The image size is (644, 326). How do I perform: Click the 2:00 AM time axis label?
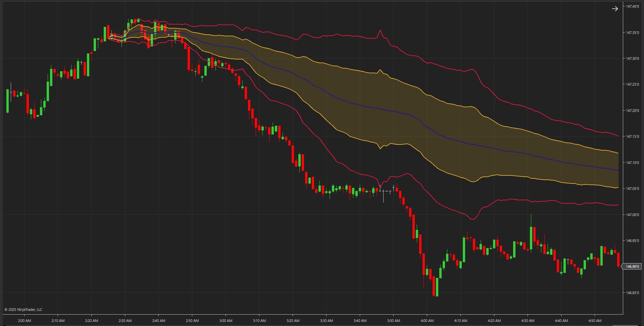click(x=24, y=321)
